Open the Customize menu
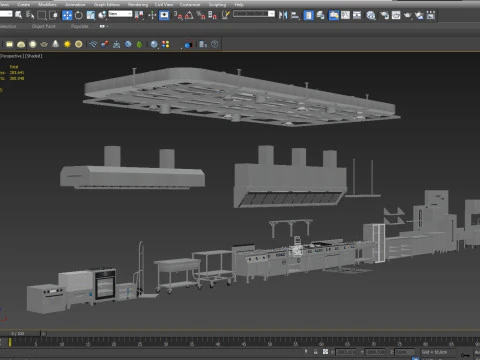Screen dimensions: 480x360 pos(190,5)
